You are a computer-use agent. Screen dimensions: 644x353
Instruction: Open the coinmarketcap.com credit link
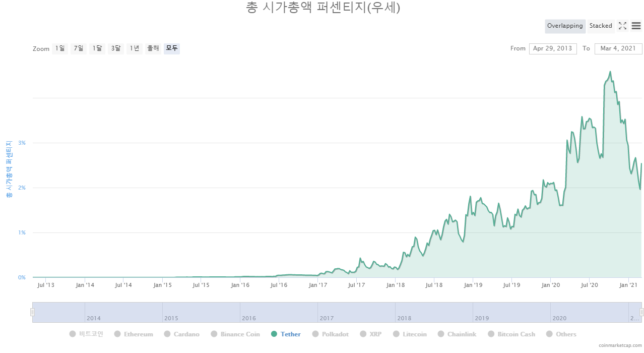(x=620, y=345)
